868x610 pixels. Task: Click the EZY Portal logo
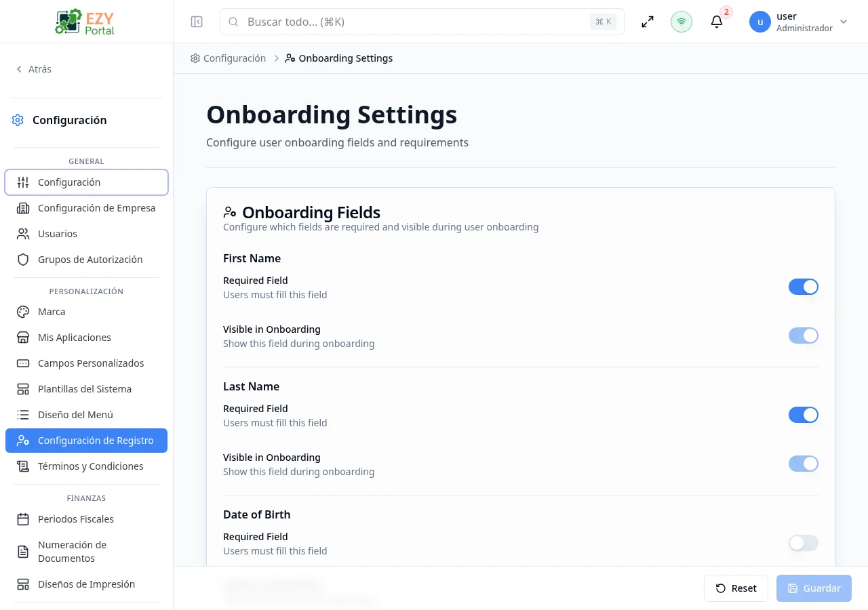click(86, 22)
